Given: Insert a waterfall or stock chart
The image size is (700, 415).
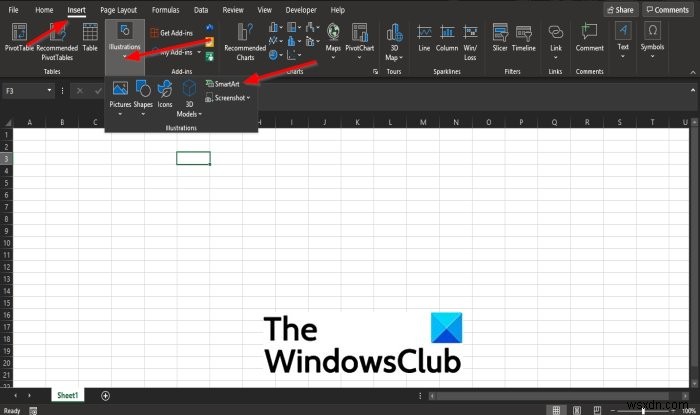Looking at the screenshot, I should point(312,28).
